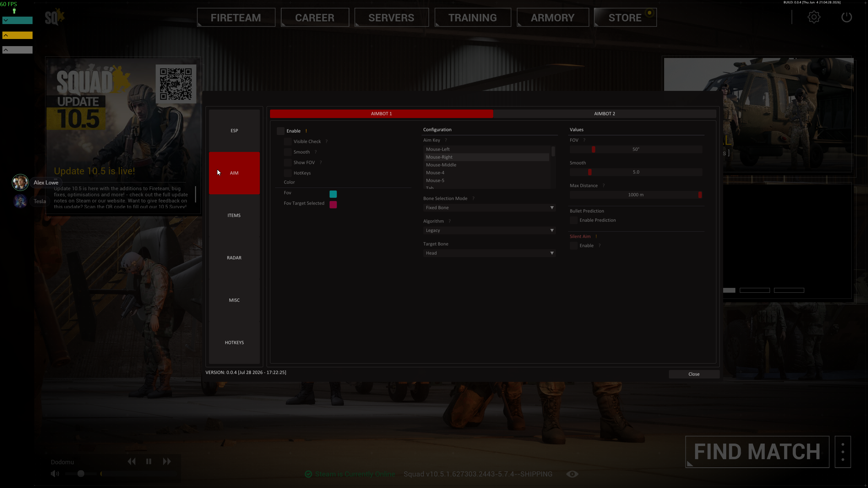Click the help icon beside Silent Aim's Enable
Screen dimensions: 868x488
coord(599,246)
